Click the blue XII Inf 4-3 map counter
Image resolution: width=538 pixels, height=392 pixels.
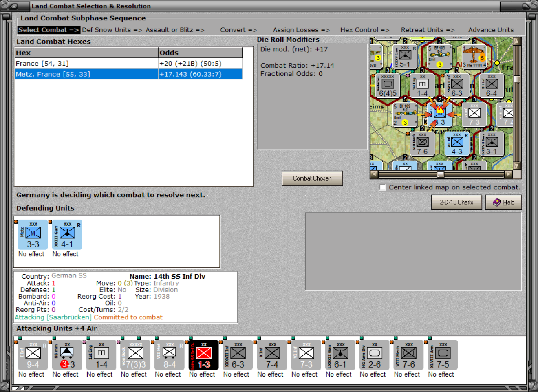(x=457, y=144)
